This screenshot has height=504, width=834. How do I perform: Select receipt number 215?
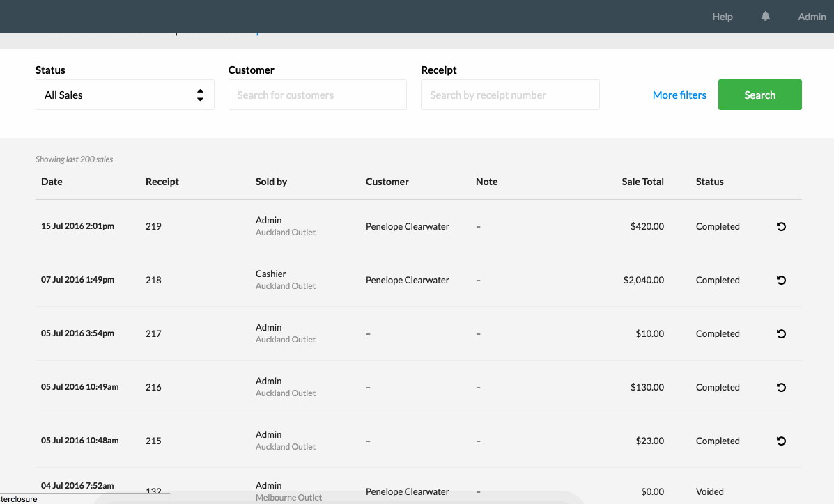(153, 441)
